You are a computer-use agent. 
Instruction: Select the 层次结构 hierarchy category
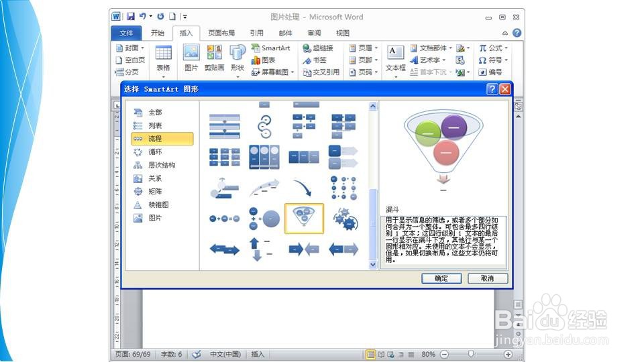click(162, 165)
